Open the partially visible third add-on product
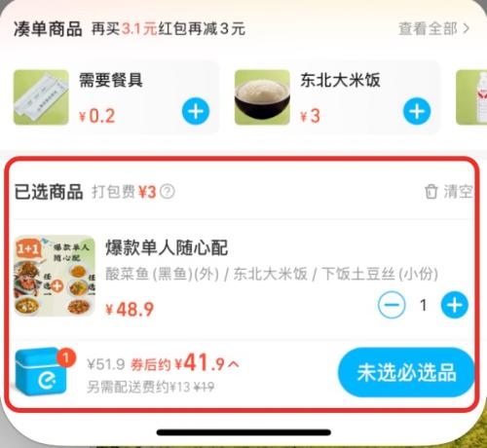Screen dimensions: 487x448 [x=471, y=97]
